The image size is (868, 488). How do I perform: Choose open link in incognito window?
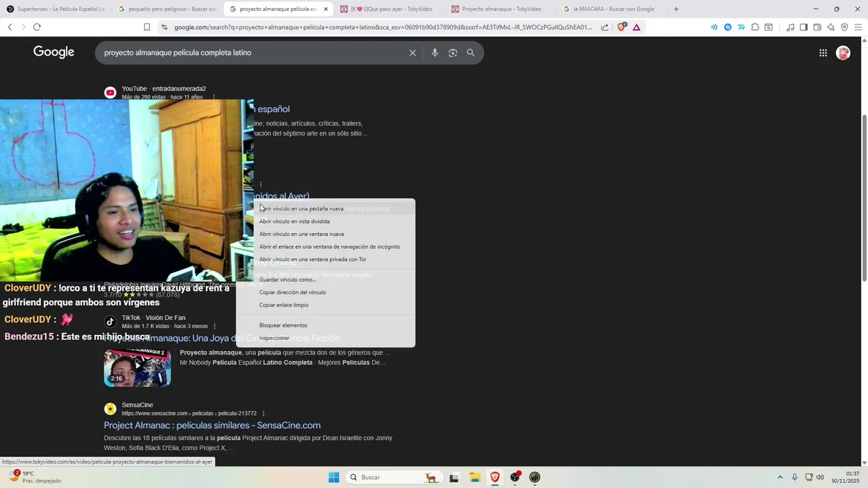[x=325, y=247]
